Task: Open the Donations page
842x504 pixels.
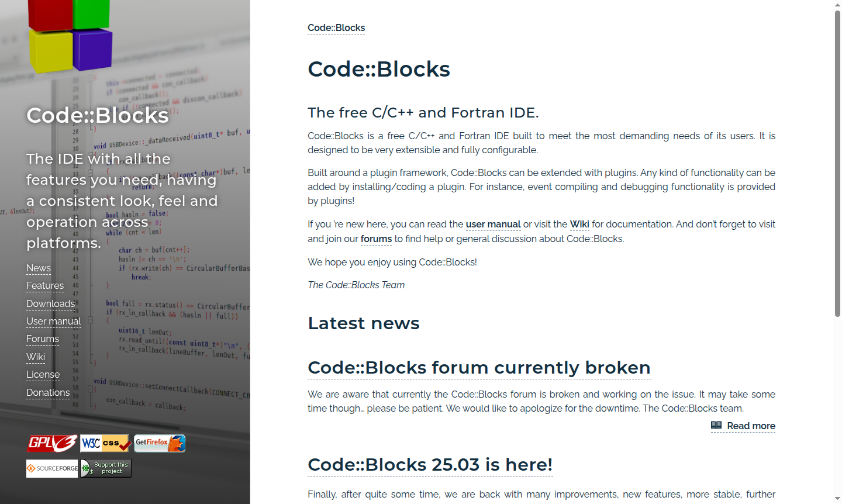Action: (x=48, y=392)
